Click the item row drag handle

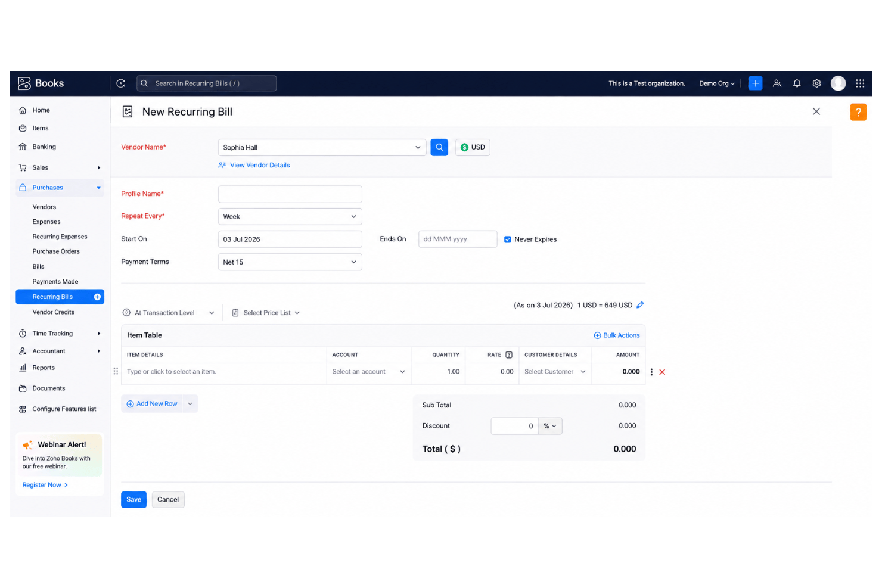click(116, 371)
